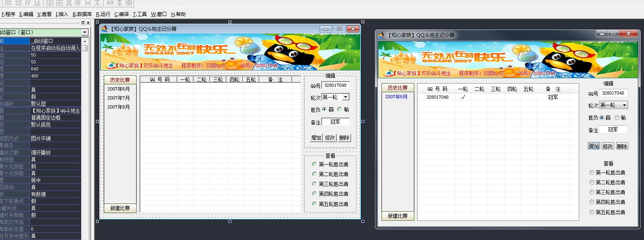This screenshot has width=644, height=240.
Task: Open the F.程序 menu
Action: [8, 14]
